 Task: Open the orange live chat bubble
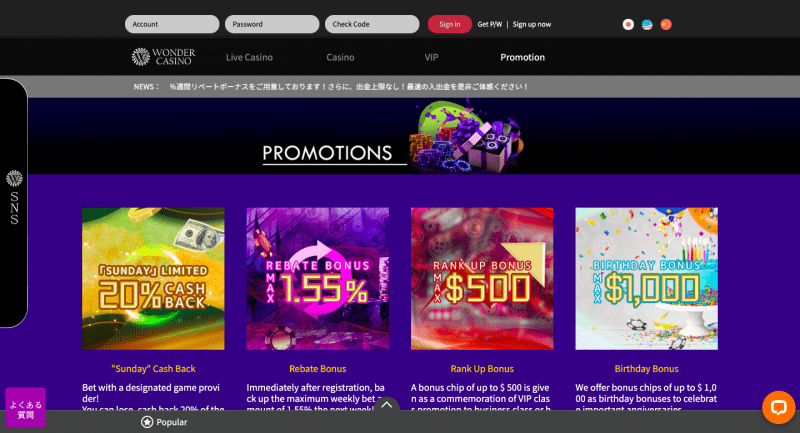779,407
